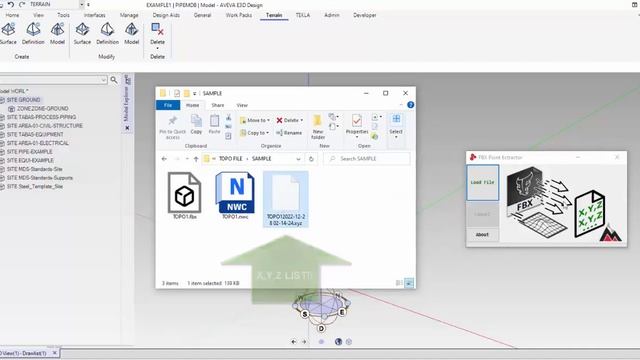Screen dimensions: 640x360
Task: Select SITE TABAS-EQUIPMENT in tree
Action: pyautogui.click(x=35, y=134)
